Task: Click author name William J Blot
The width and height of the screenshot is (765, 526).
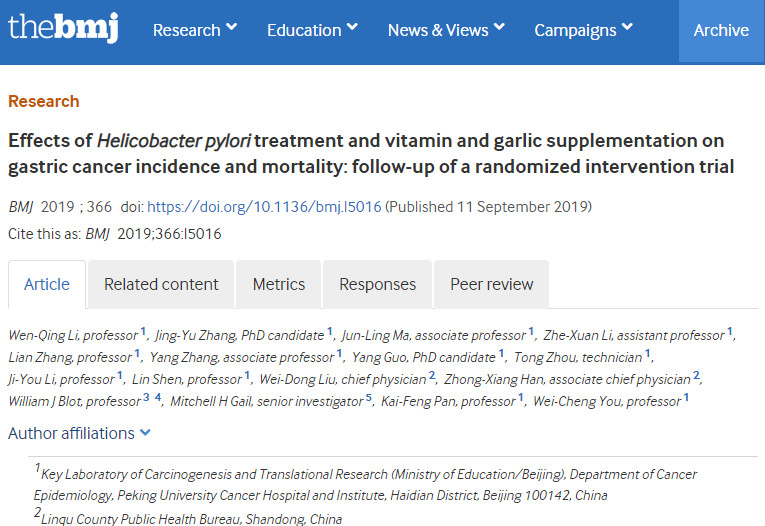Action: (46, 401)
